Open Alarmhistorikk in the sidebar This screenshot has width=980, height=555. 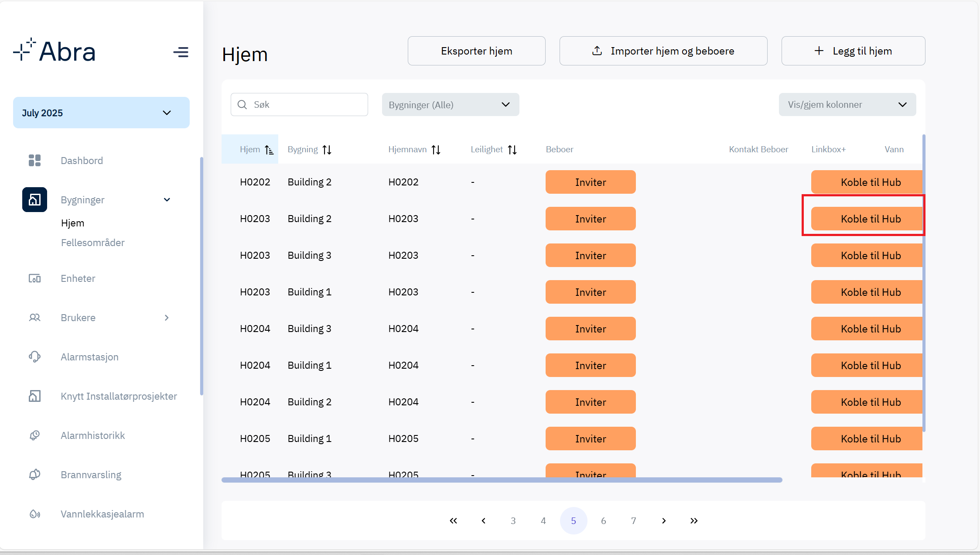coord(92,435)
